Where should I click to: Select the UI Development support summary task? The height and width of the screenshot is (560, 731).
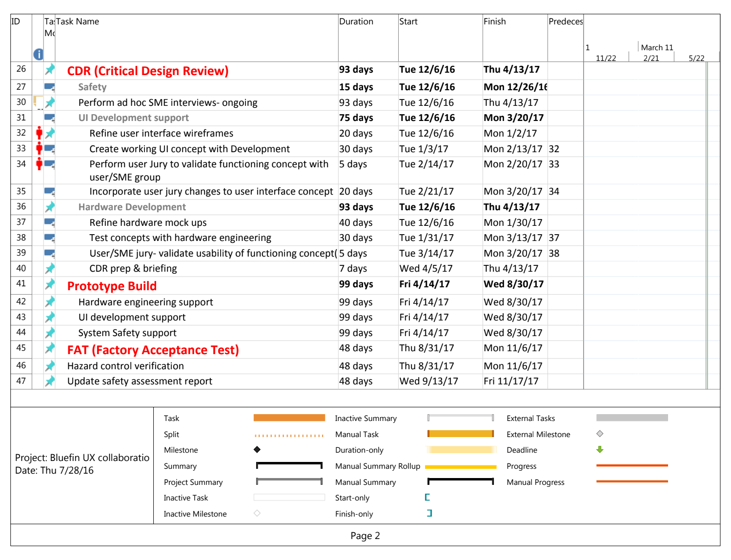[134, 118]
